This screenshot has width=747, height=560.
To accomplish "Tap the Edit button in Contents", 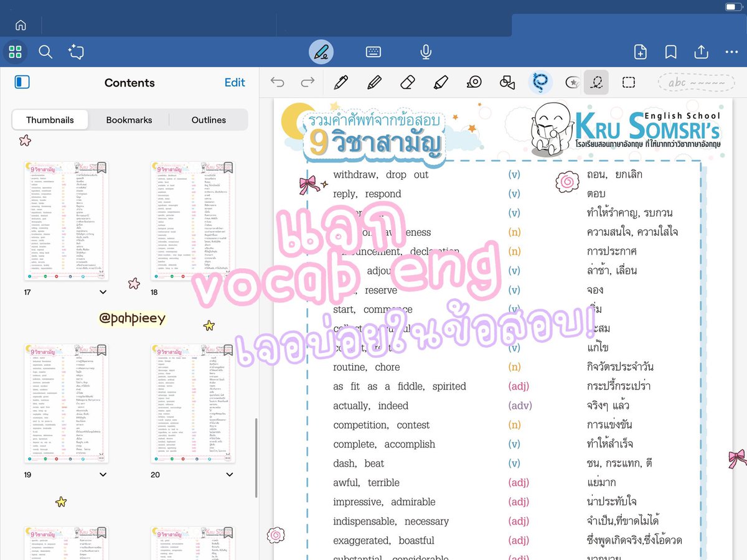I will pyautogui.click(x=235, y=82).
